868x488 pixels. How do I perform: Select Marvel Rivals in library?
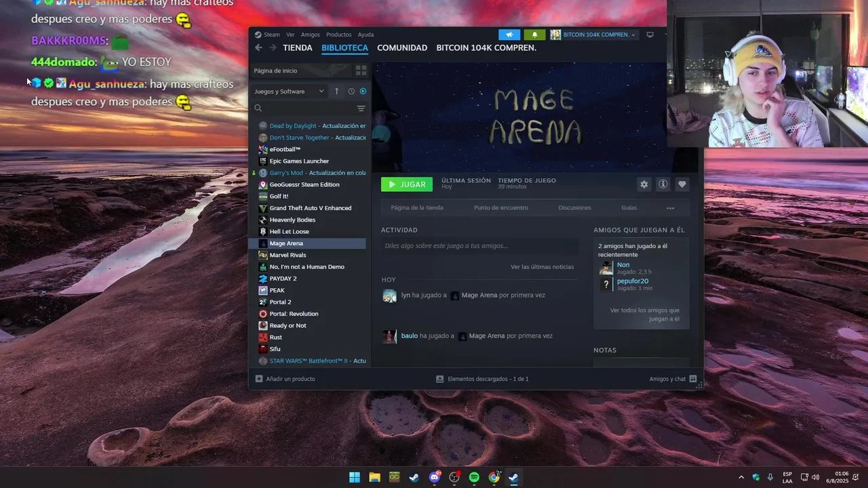click(x=312, y=255)
